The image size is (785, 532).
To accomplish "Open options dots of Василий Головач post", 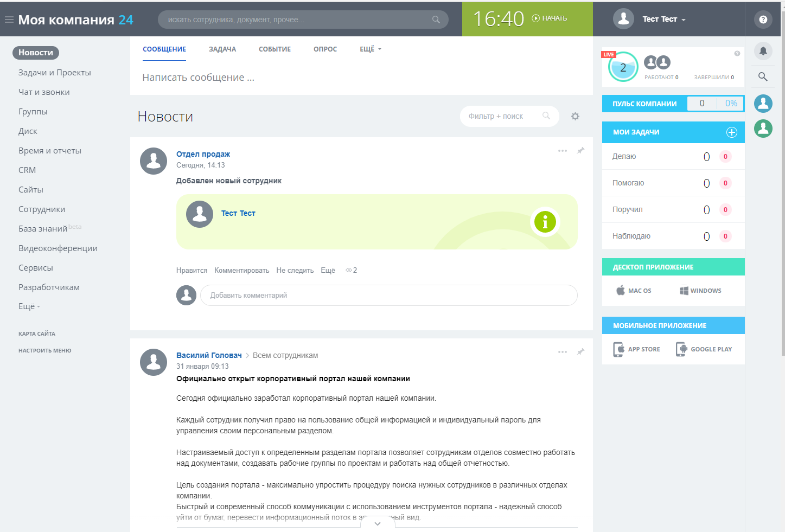I will click(x=563, y=352).
